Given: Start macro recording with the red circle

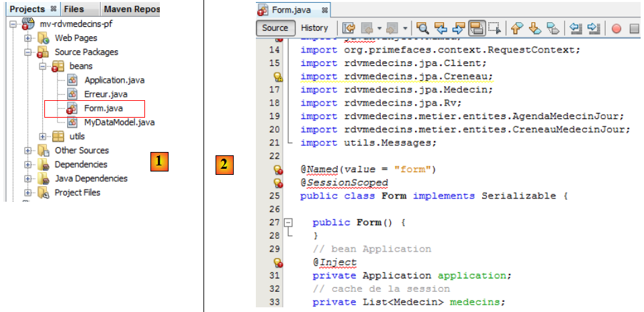Looking at the screenshot, I should (616, 28).
